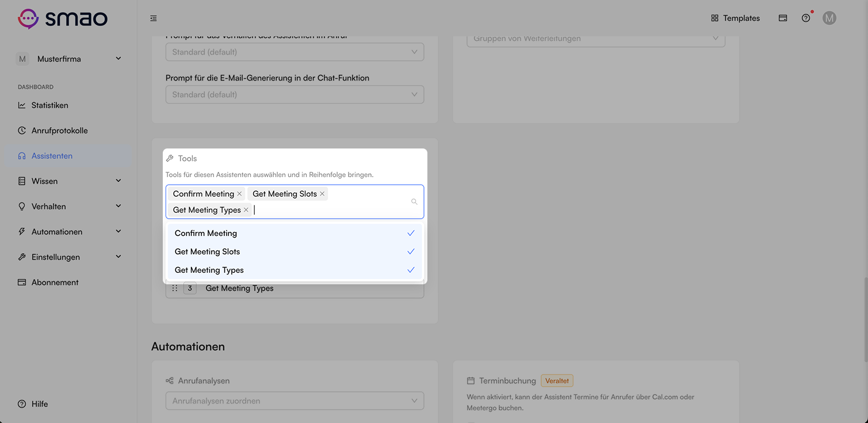Image resolution: width=868 pixels, height=423 pixels.
Task: Open the Templates grid icon
Action: 714,18
